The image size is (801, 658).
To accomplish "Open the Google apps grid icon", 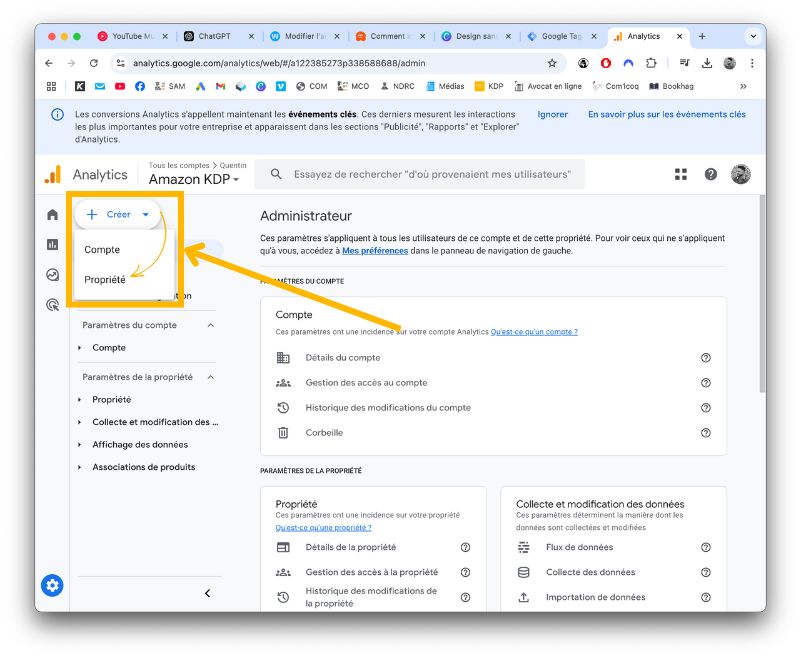I will (680, 174).
